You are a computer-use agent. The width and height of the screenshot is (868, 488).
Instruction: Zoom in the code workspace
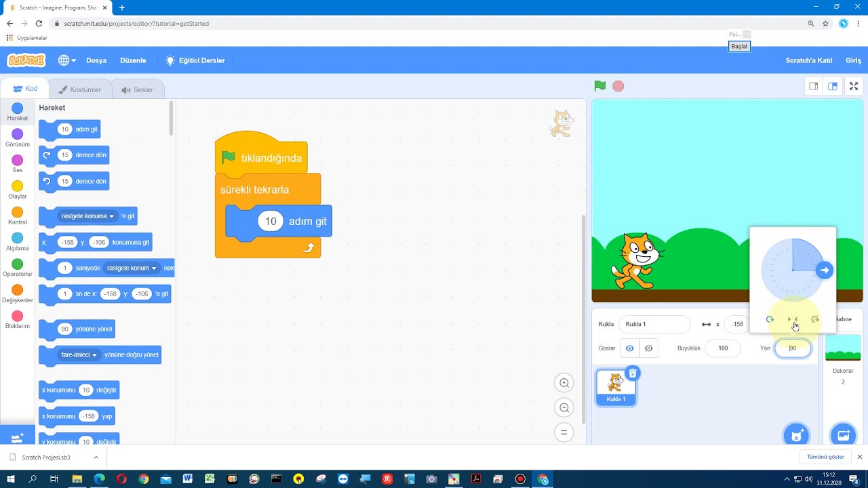pyautogui.click(x=564, y=383)
